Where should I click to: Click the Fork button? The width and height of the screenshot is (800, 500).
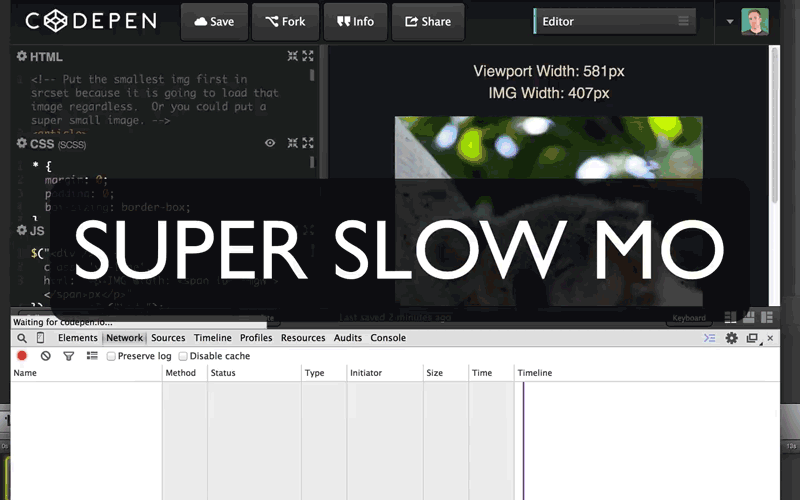tap(286, 21)
